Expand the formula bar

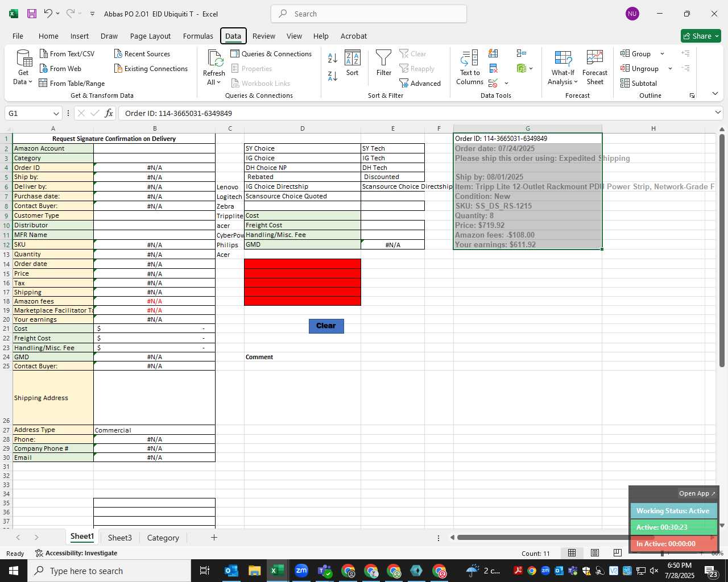pos(718,113)
